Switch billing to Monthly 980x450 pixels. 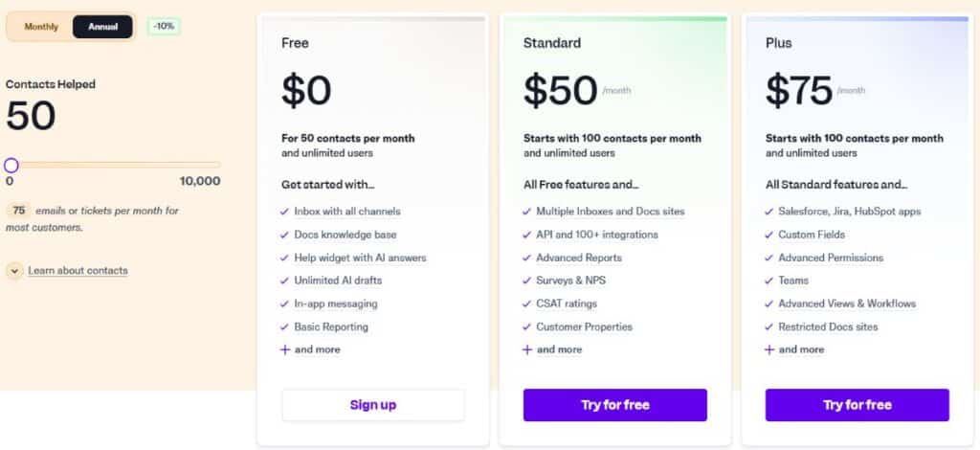pyautogui.click(x=41, y=27)
